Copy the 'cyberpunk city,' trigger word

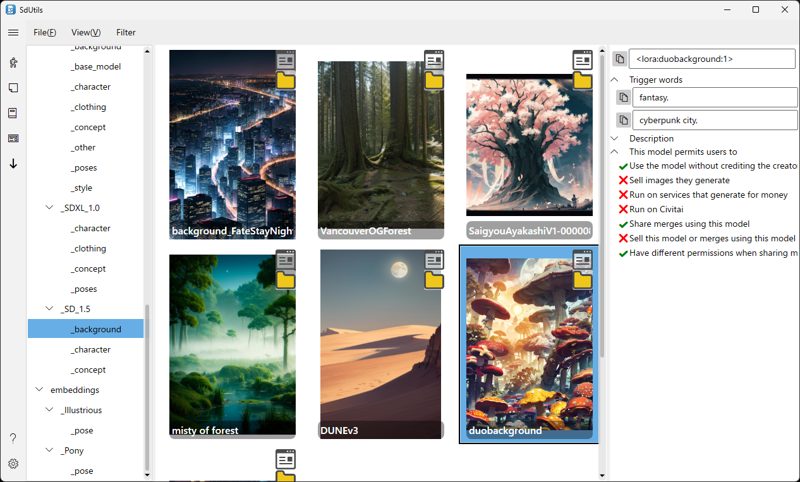(x=623, y=120)
